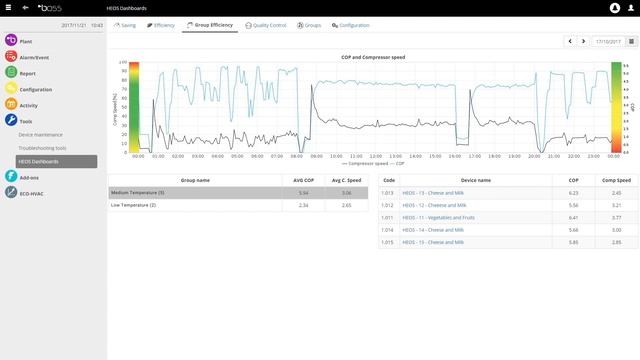Open HEOS - 11 - Vegetables and Fruits
The height and width of the screenshot is (360, 640).
coord(438,218)
